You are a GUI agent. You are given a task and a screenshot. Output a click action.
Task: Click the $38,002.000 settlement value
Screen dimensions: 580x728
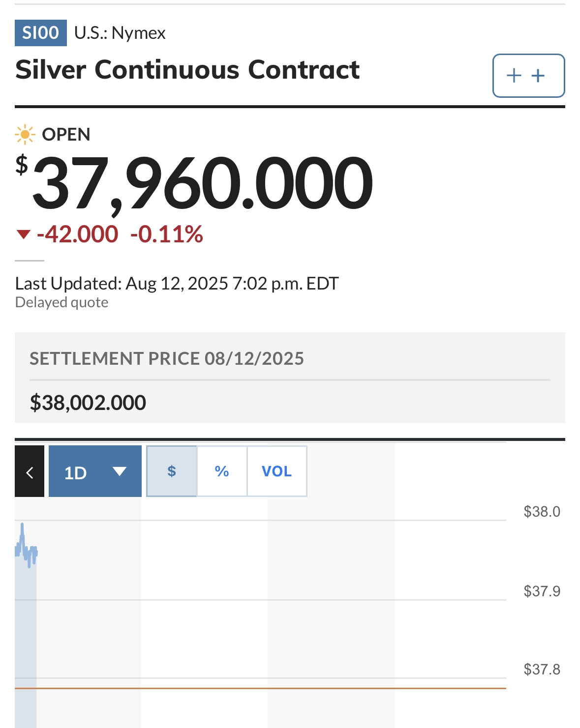pos(88,403)
